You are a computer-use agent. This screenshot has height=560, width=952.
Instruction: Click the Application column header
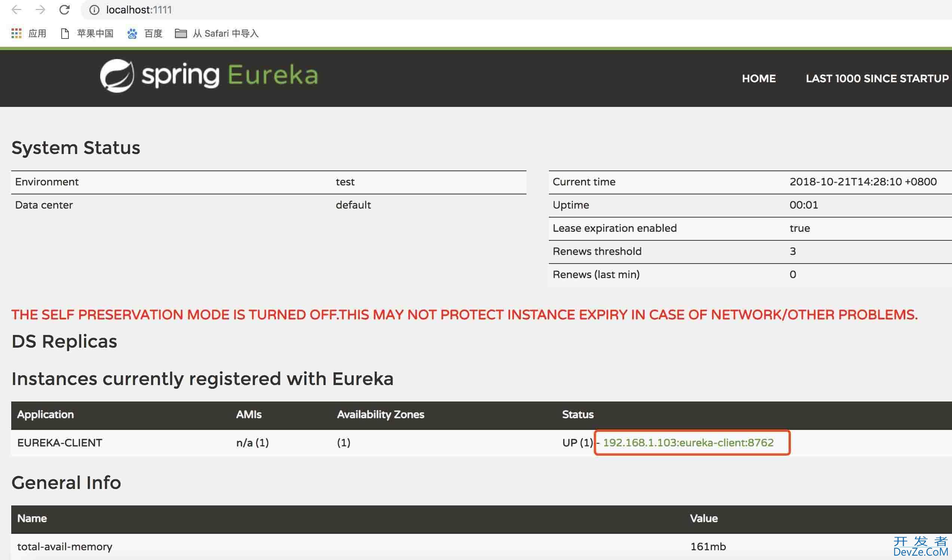[x=45, y=415]
